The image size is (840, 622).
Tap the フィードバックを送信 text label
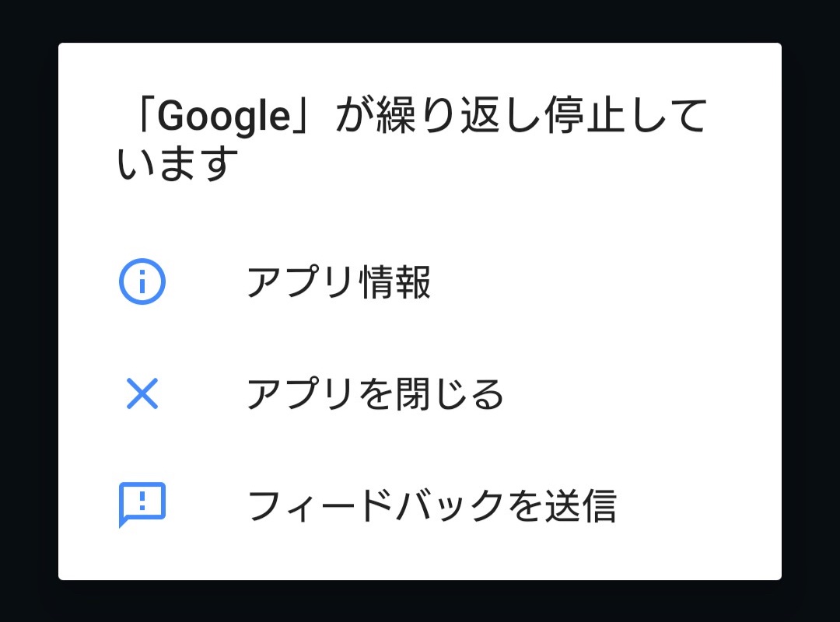432,505
